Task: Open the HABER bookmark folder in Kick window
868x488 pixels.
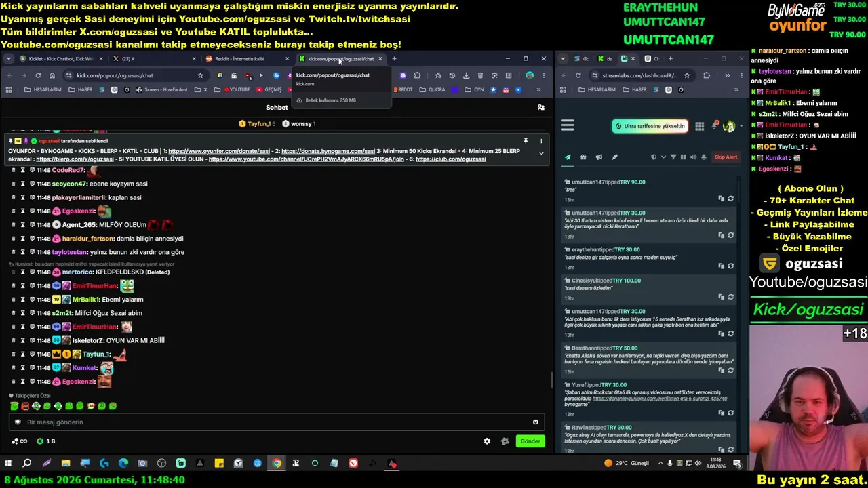Action: coord(81,89)
